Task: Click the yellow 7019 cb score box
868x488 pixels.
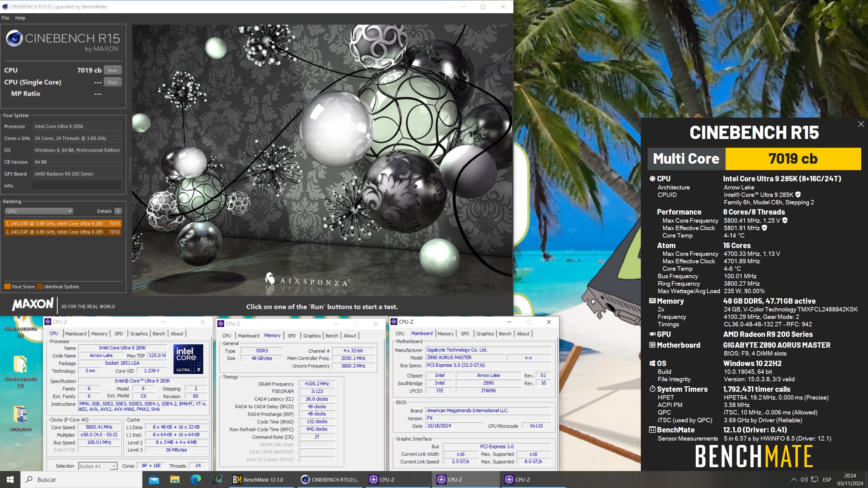Action: pos(793,159)
